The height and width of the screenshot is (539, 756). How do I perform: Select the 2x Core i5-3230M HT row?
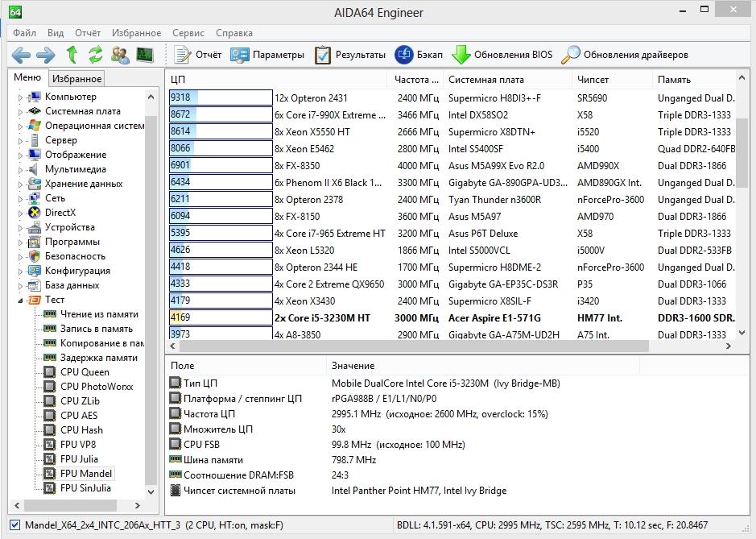coord(452,317)
